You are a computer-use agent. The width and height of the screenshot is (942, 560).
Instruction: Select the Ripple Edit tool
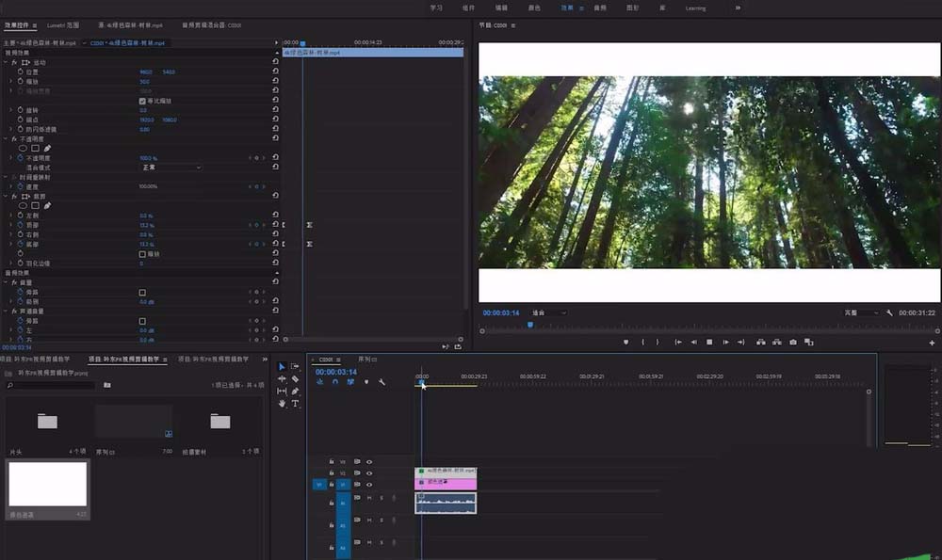click(x=282, y=378)
